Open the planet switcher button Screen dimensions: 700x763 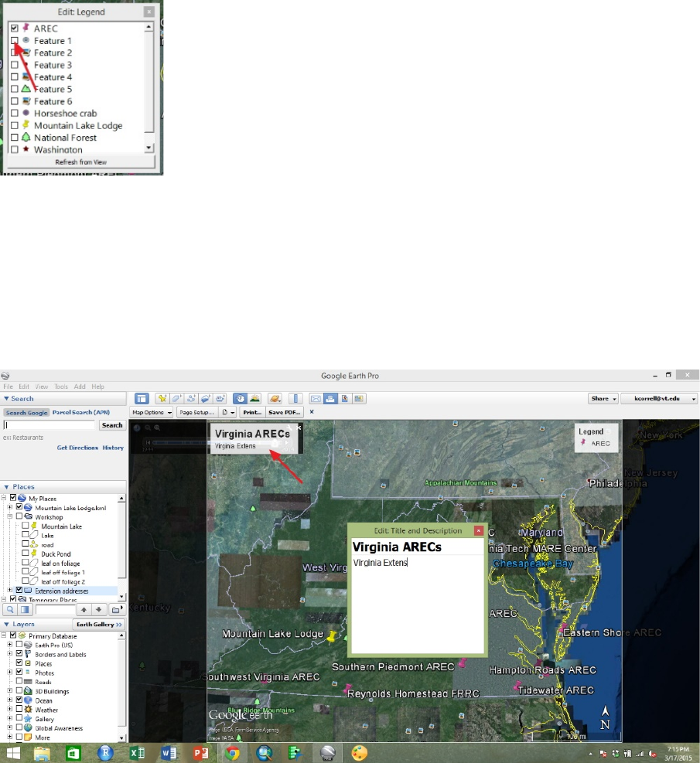point(275,399)
